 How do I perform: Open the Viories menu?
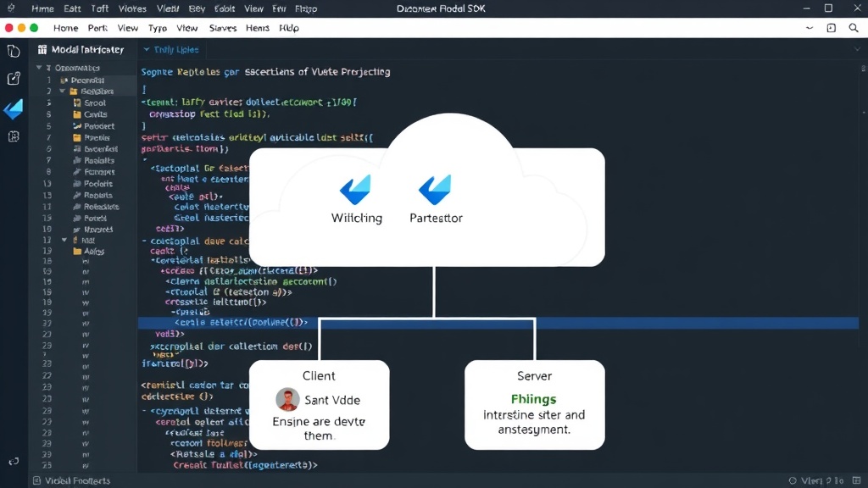[x=132, y=8]
